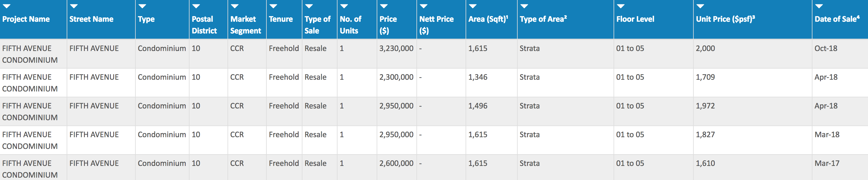The height and width of the screenshot is (180, 868).
Task: Click sort arrow above Type of Sale
Action: [309, 6]
